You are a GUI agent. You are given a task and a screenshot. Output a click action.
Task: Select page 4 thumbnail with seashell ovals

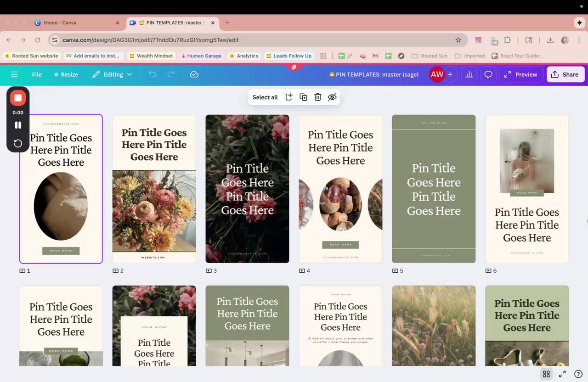click(x=340, y=189)
